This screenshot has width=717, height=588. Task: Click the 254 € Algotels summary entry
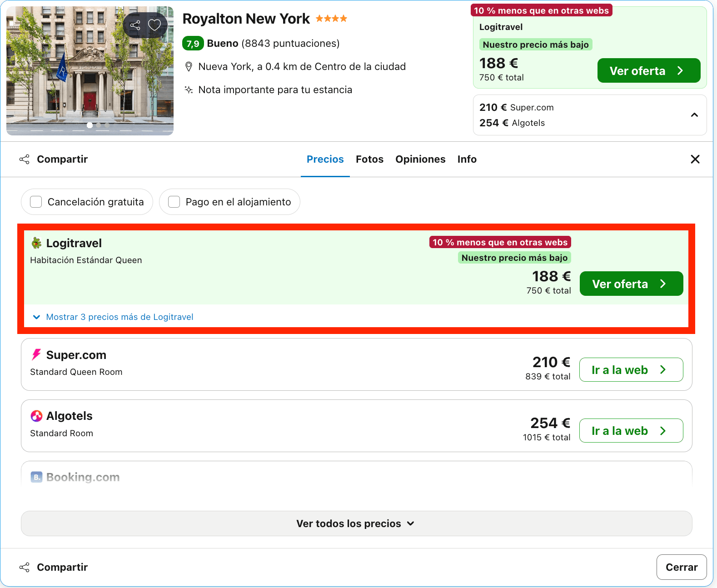512,123
